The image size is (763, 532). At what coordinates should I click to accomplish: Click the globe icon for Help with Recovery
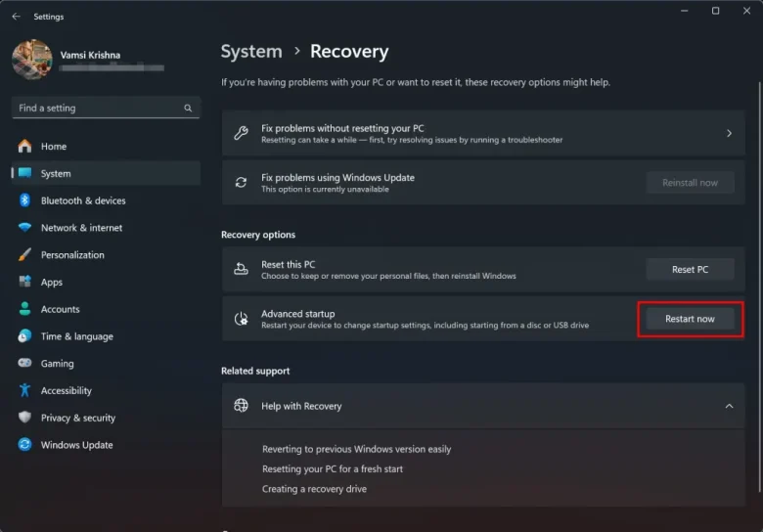(241, 406)
